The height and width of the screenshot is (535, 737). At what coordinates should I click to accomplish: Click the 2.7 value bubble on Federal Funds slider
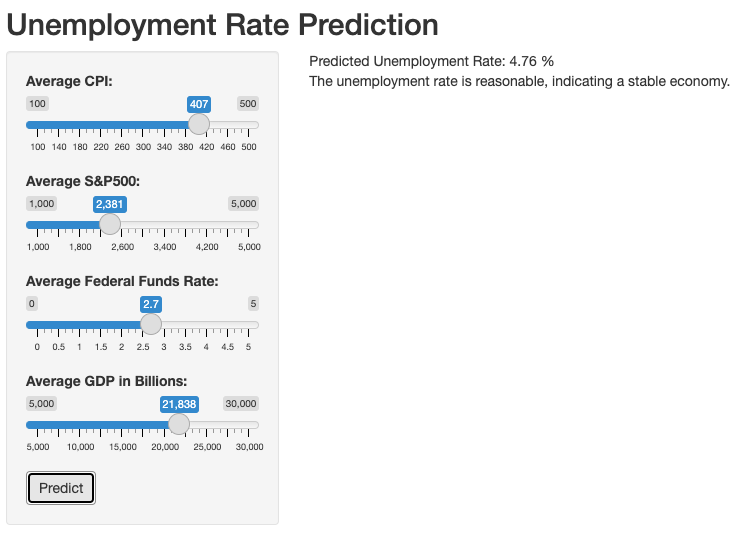[151, 303]
